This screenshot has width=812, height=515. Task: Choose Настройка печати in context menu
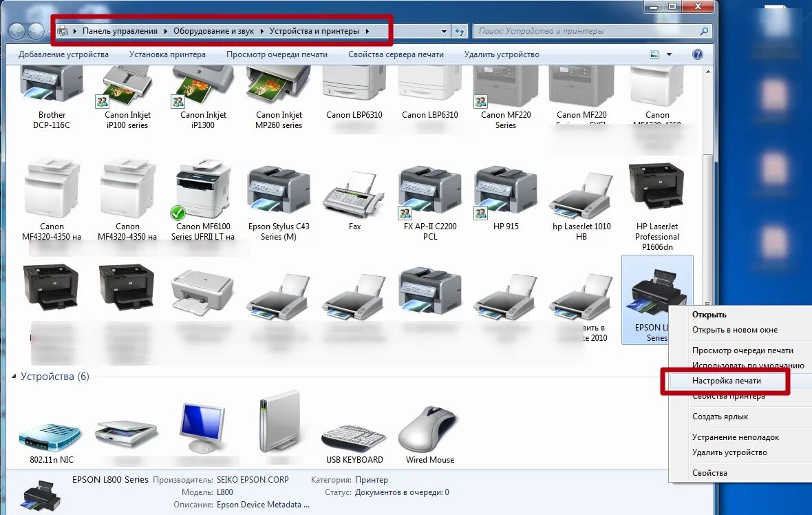click(x=726, y=381)
